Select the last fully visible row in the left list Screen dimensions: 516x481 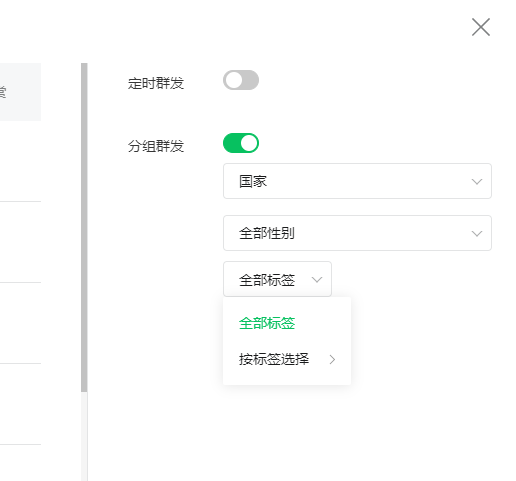pos(20,404)
